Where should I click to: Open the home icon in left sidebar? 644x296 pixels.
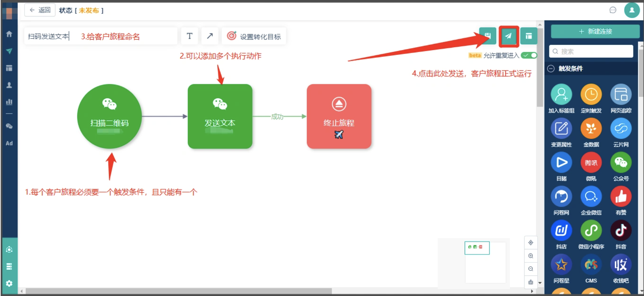coord(9,34)
